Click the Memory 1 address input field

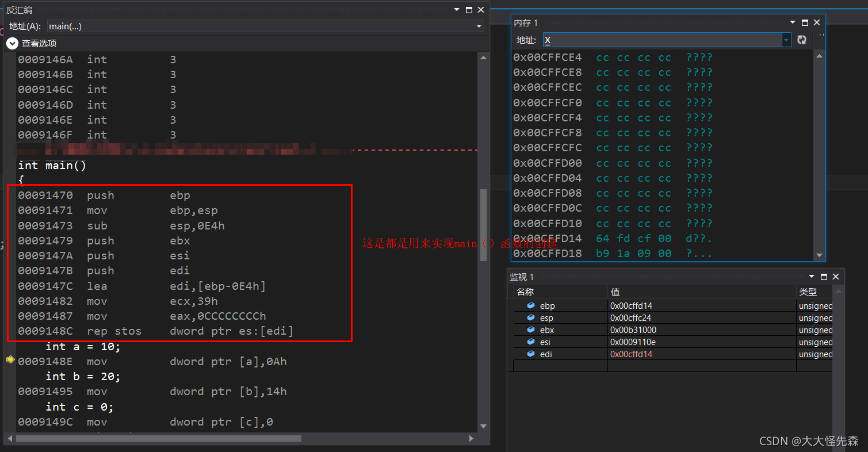(661, 40)
